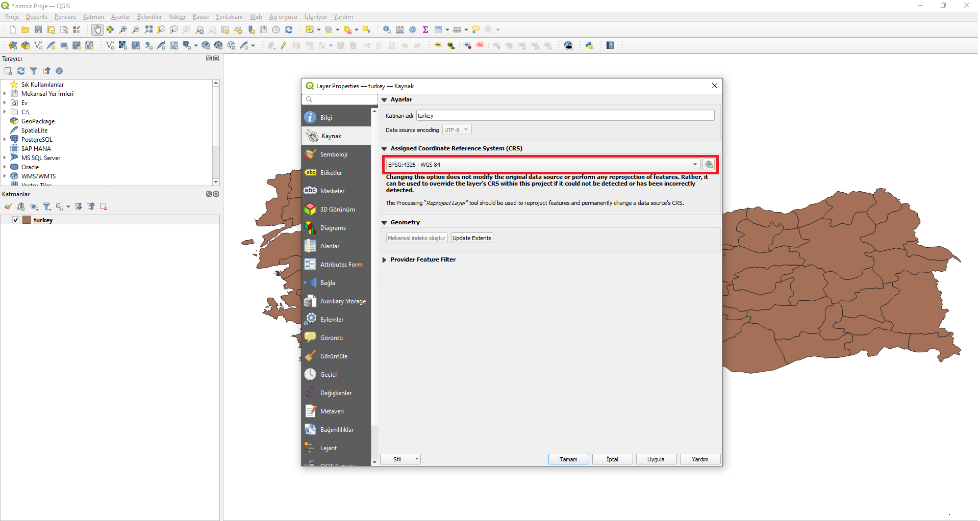The width and height of the screenshot is (980, 521).
Task: Switch to the Bilgi tab
Action: 336,118
